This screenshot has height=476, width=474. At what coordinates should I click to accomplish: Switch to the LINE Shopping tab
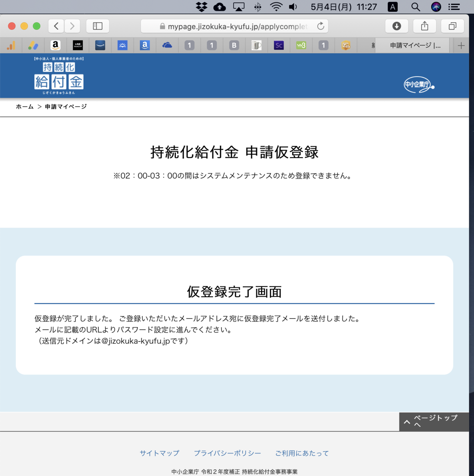(x=78, y=46)
